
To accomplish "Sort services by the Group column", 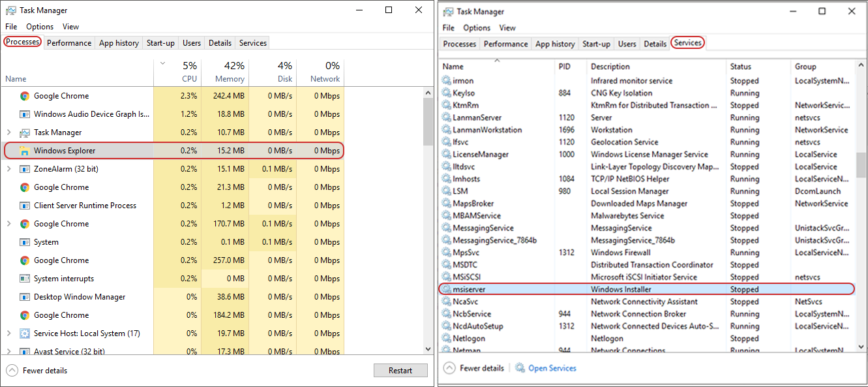I will tap(822, 67).
